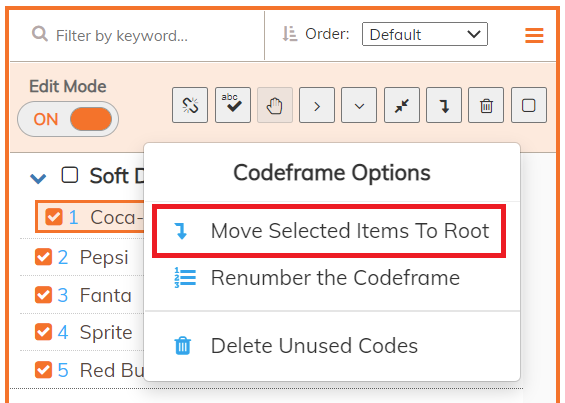Click the select-all square toolbar button
Image resolution: width=565 pixels, height=403 pixels.
tap(529, 105)
